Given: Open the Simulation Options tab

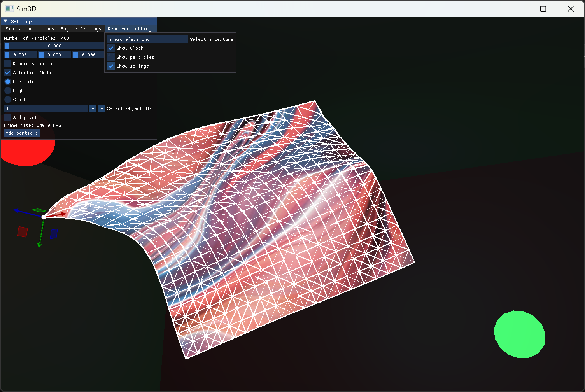Looking at the screenshot, I should coord(30,29).
